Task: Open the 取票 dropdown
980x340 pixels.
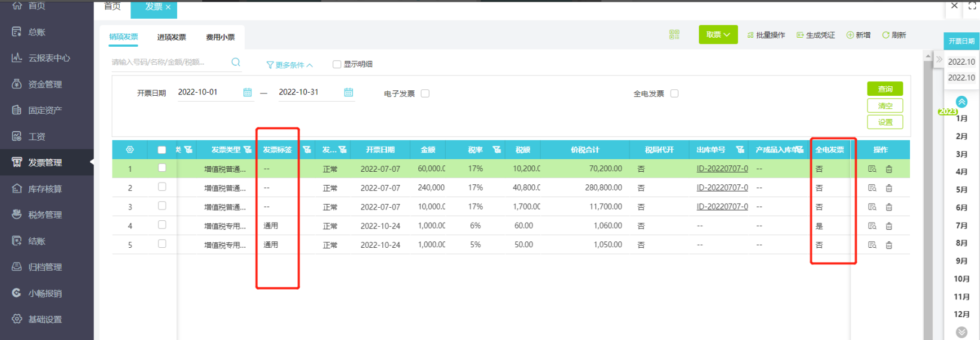Action: click(718, 35)
